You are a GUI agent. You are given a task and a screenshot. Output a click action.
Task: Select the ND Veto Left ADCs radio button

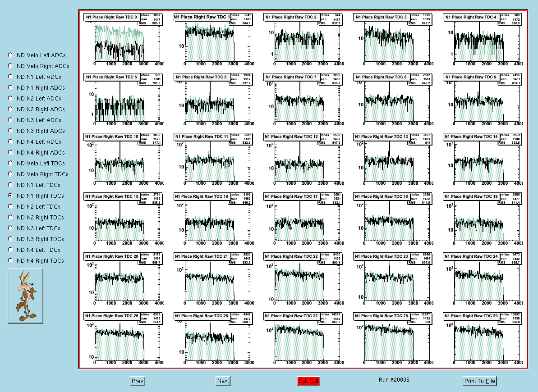tap(10, 55)
